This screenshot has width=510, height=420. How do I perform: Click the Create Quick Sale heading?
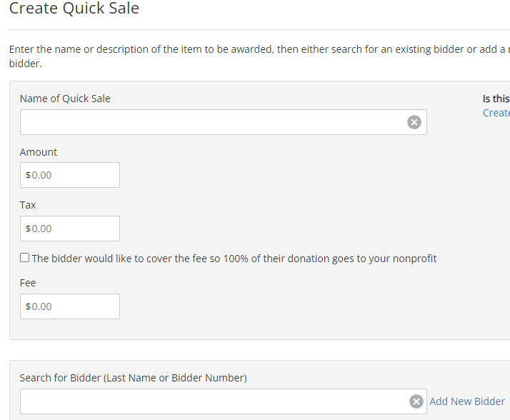point(74,8)
